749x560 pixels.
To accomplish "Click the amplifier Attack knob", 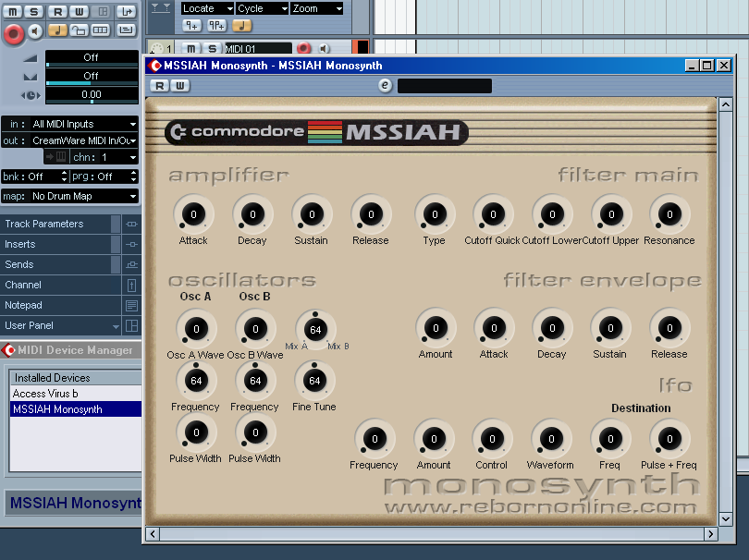I will (x=193, y=214).
